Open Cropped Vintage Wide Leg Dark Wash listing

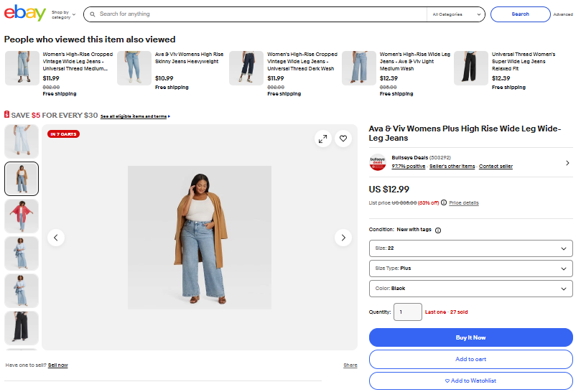pos(302,61)
